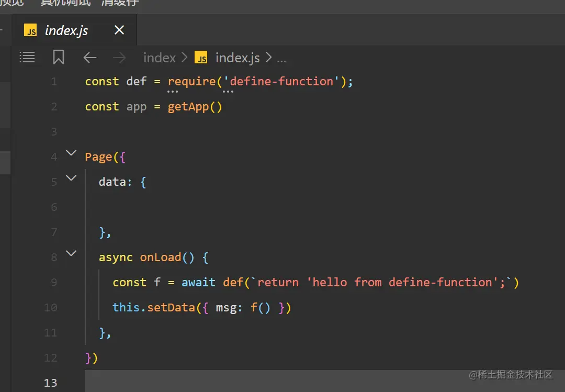Navigate forward with the right arrow
This screenshot has width=565, height=392.
pyautogui.click(x=119, y=58)
